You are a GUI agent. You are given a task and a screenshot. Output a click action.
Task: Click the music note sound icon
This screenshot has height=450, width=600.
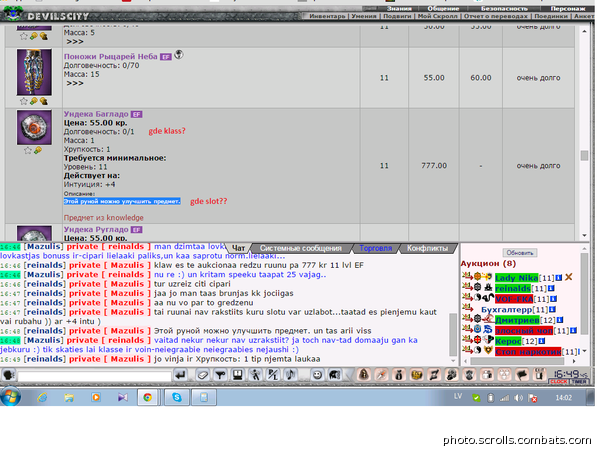(x=290, y=375)
